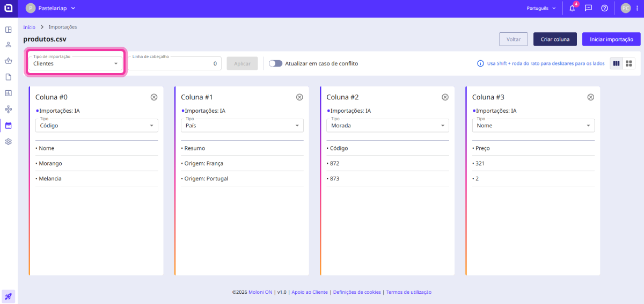Image resolution: width=644 pixels, height=304 pixels.
Task: Open the chat messages icon
Action: pos(588,8)
